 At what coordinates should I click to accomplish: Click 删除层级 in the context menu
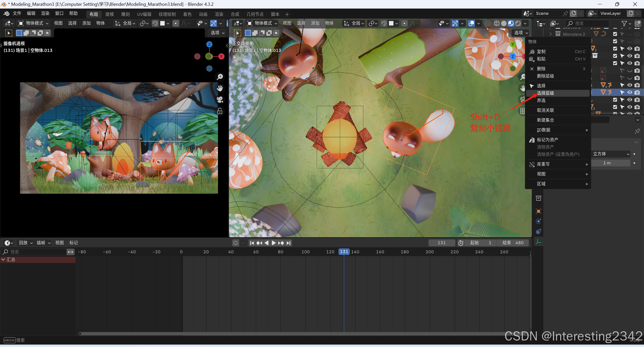(x=545, y=76)
